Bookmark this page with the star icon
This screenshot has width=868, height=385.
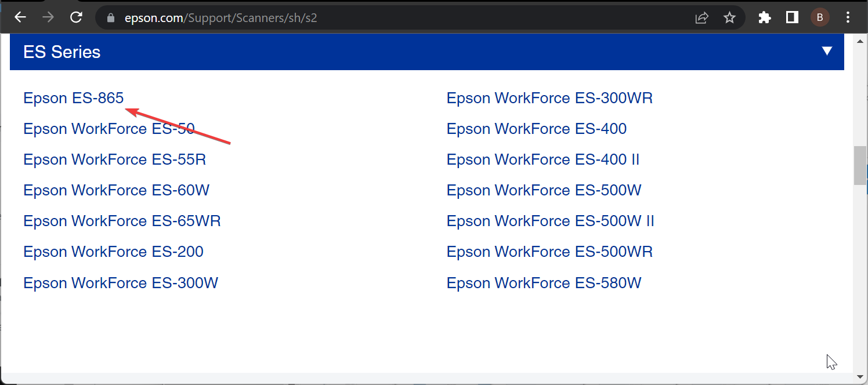[729, 18]
